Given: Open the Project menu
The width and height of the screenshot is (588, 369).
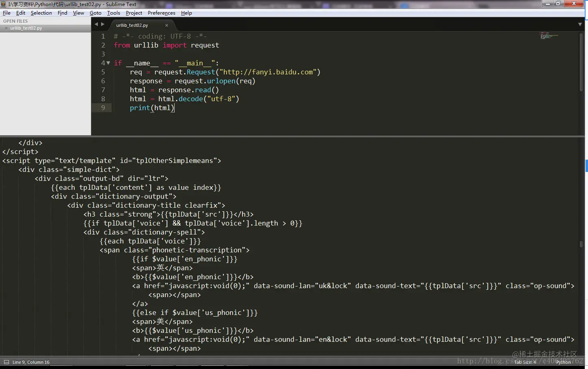Looking at the screenshot, I should click(134, 13).
